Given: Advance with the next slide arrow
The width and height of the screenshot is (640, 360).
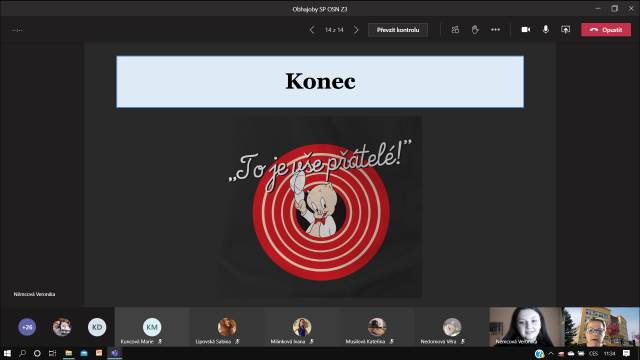Looking at the screenshot, I should click(356, 30).
